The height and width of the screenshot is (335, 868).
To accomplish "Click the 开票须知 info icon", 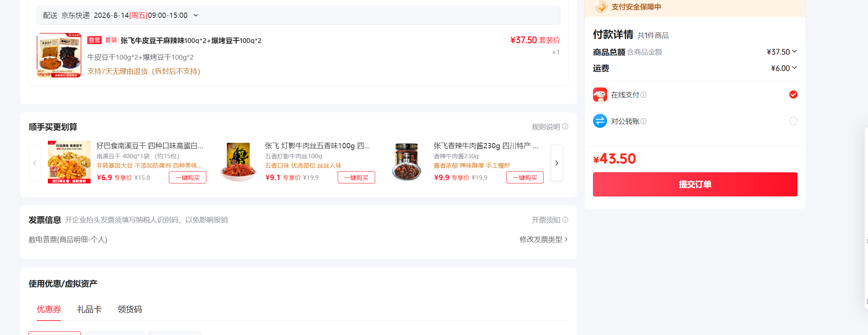I will point(565,220).
